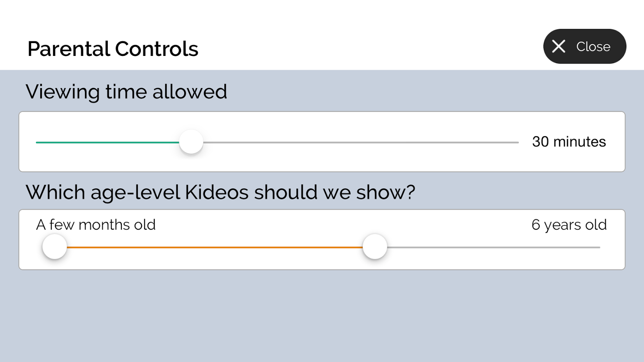Click the Parental Controls title
The image size is (644, 362).
[113, 49]
